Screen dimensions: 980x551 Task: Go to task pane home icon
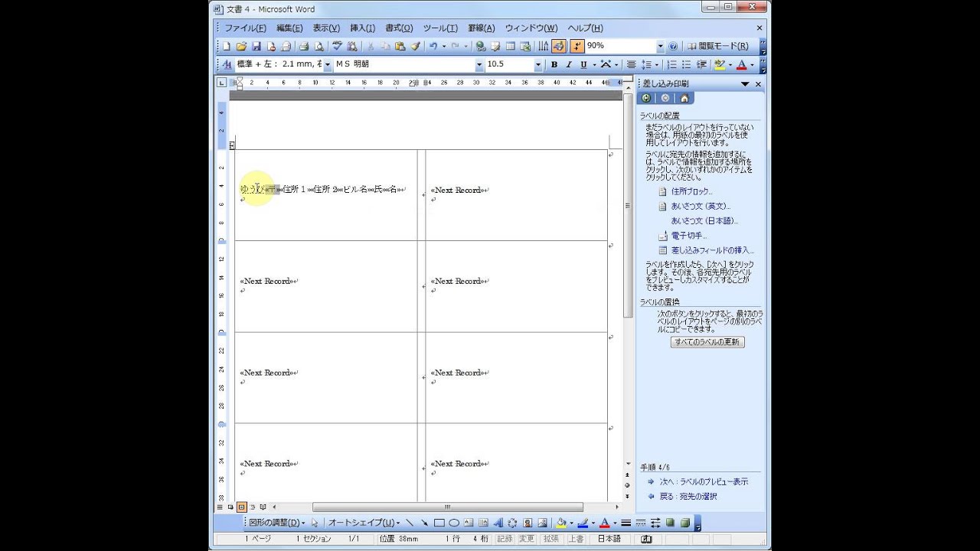pyautogui.click(x=684, y=98)
